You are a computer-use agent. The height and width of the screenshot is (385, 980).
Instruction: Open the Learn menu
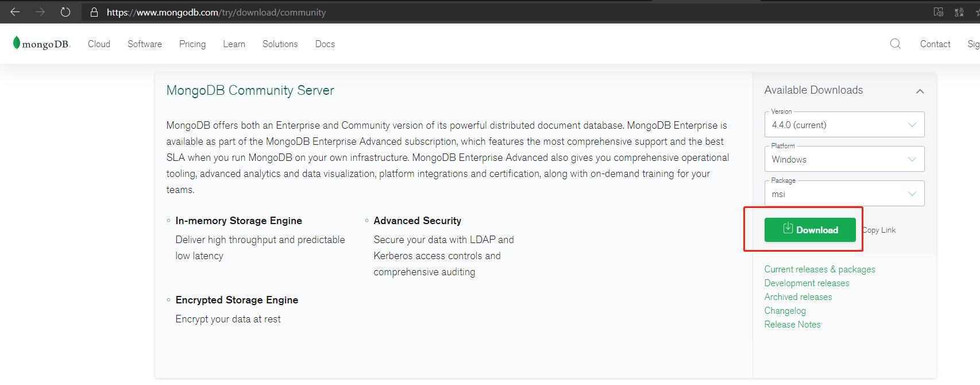(234, 44)
